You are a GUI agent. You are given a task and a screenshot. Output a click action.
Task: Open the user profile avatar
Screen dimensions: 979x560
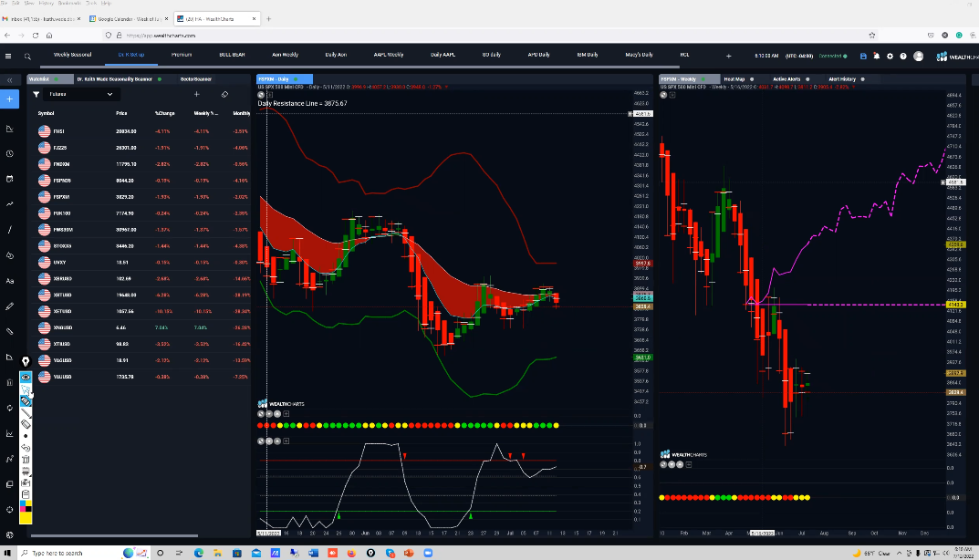[x=919, y=57]
